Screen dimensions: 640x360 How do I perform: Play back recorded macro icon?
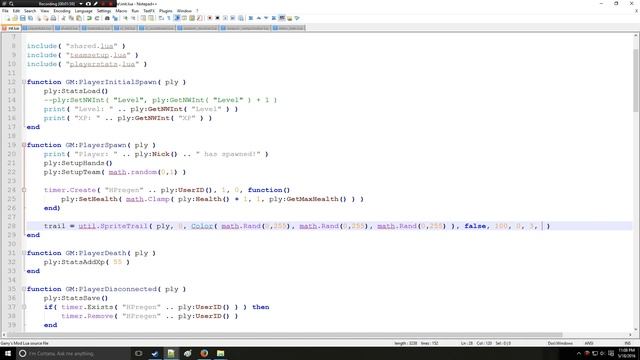[x=225, y=18]
